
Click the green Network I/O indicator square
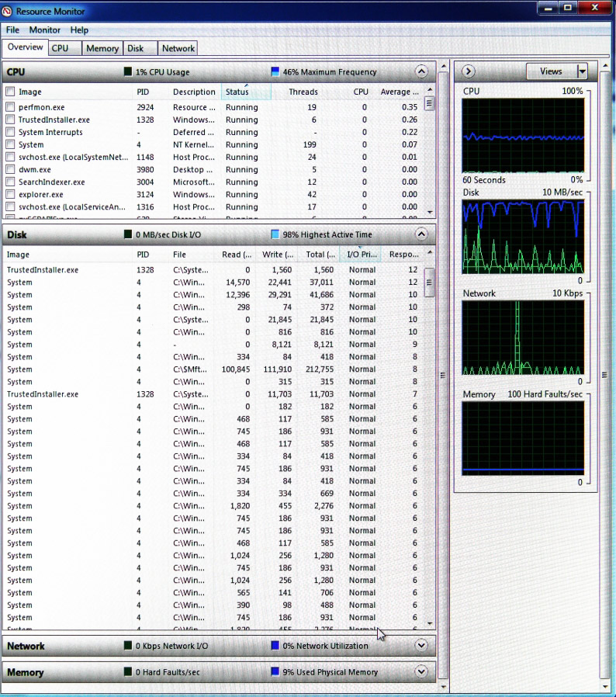[x=128, y=646]
